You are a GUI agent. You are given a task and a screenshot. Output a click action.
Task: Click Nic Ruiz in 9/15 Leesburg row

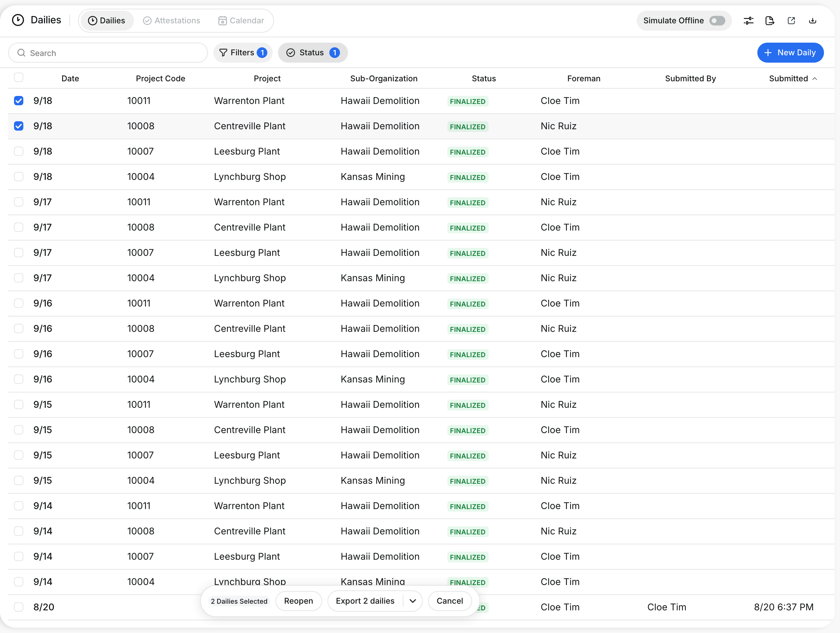point(558,455)
